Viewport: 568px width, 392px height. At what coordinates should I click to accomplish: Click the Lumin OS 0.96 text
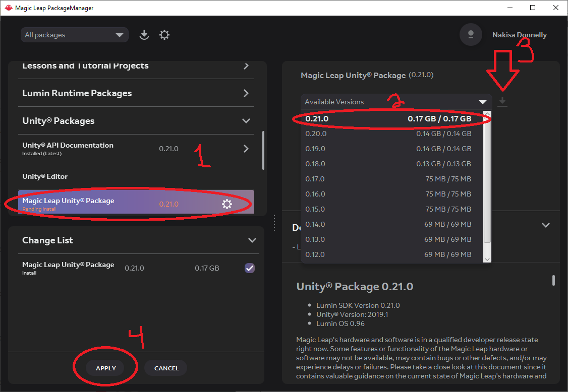point(340,323)
